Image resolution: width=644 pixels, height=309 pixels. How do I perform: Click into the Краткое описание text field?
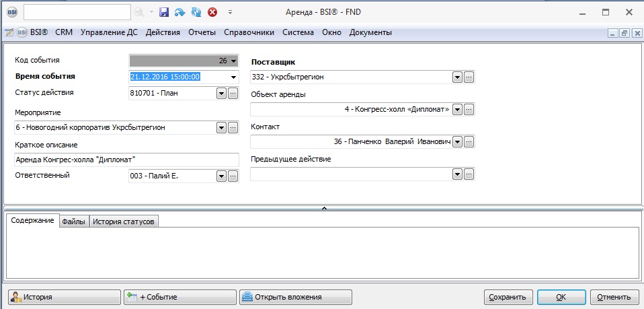click(x=126, y=160)
